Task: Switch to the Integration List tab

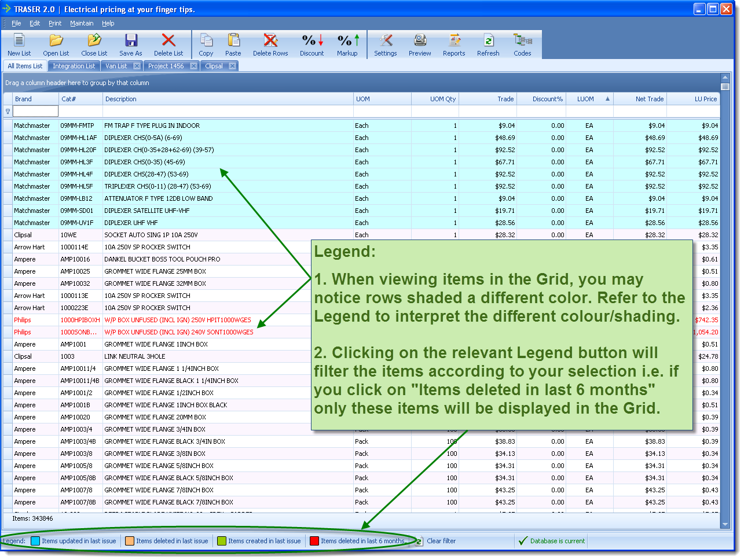Action: point(74,66)
